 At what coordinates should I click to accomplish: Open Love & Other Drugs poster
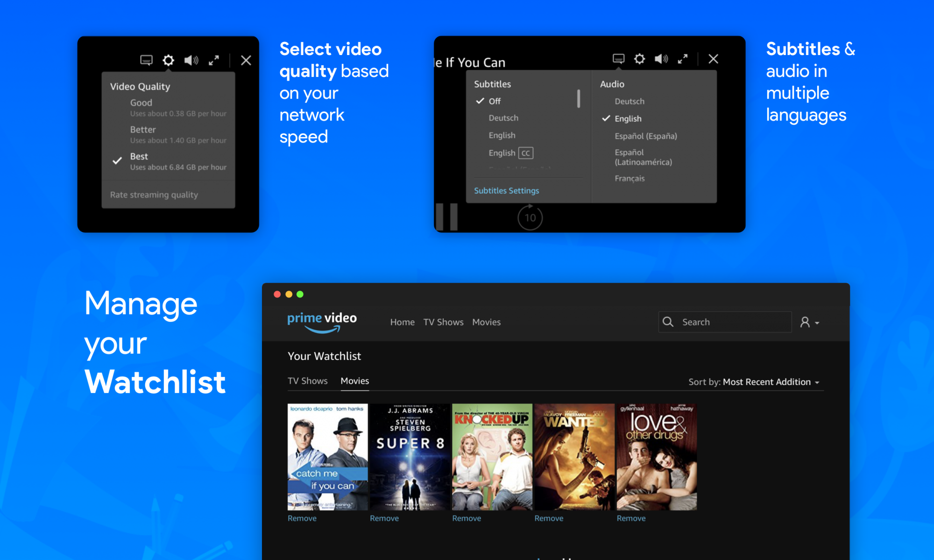click(x=657, y=457)
